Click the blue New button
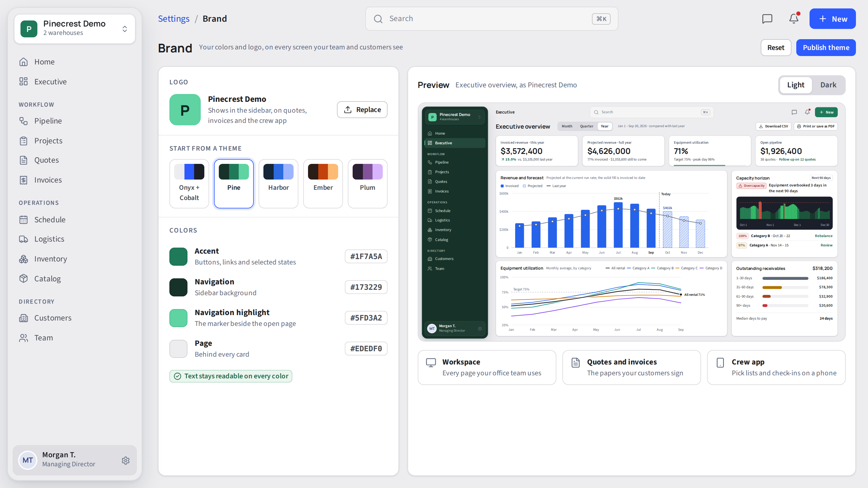Viewport: 868px width, 488px height. click(x=832, y=18)
